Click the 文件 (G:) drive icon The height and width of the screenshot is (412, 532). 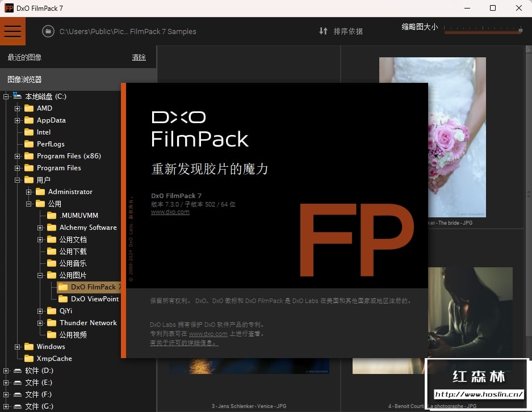tap(17, 406)
